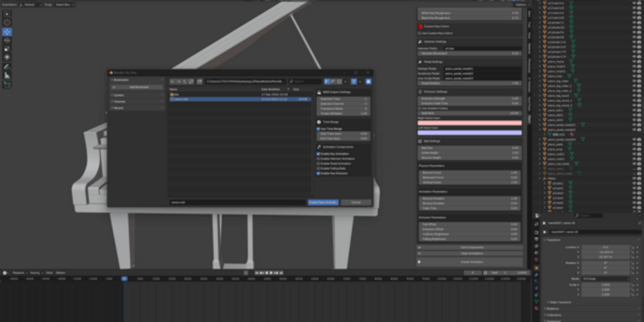Refresh the file list in file dialog

click(191, 82)
